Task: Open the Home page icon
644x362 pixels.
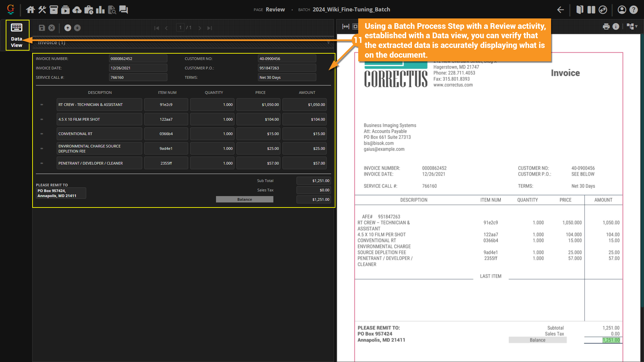Action: click(31, 10)
